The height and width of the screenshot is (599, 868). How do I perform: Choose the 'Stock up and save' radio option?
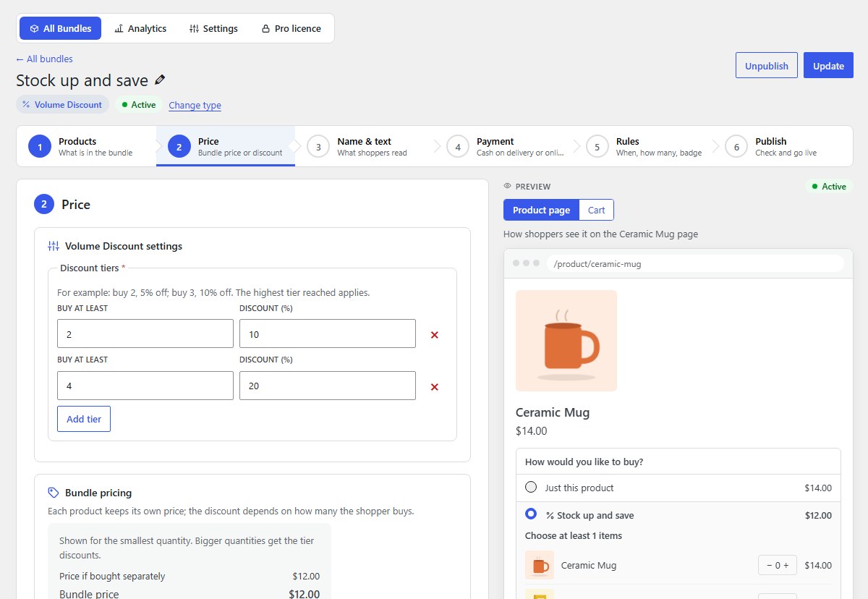(x=531, y=514)
